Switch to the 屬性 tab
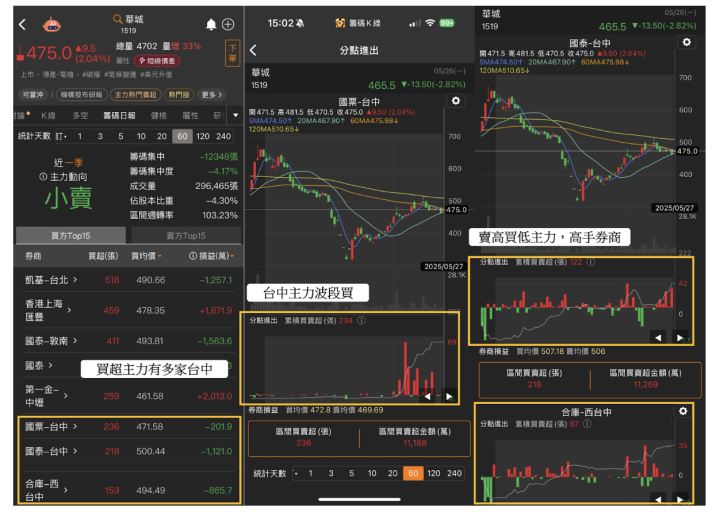This screenshot has height=516, width=720. (x=191, y=116)
